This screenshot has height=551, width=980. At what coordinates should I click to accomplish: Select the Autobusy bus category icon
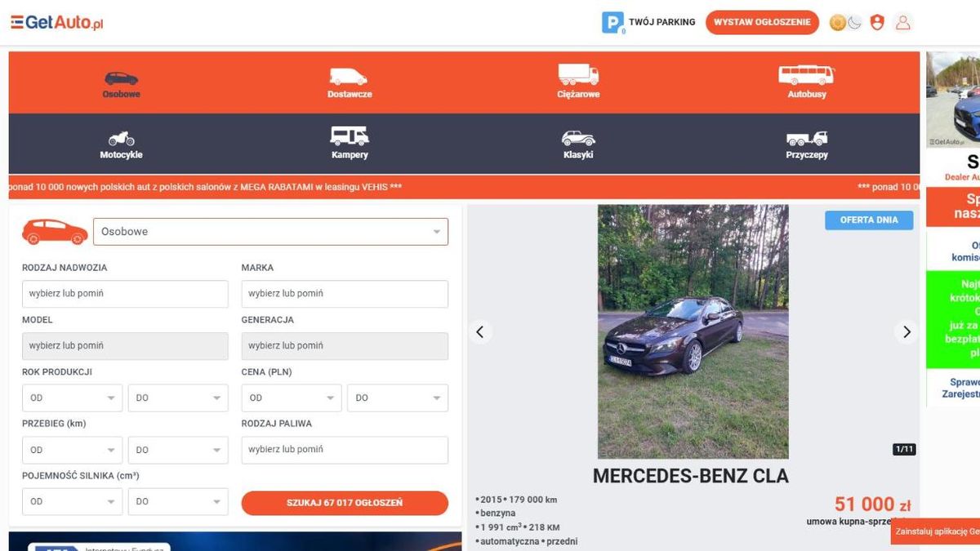(806, 75)
